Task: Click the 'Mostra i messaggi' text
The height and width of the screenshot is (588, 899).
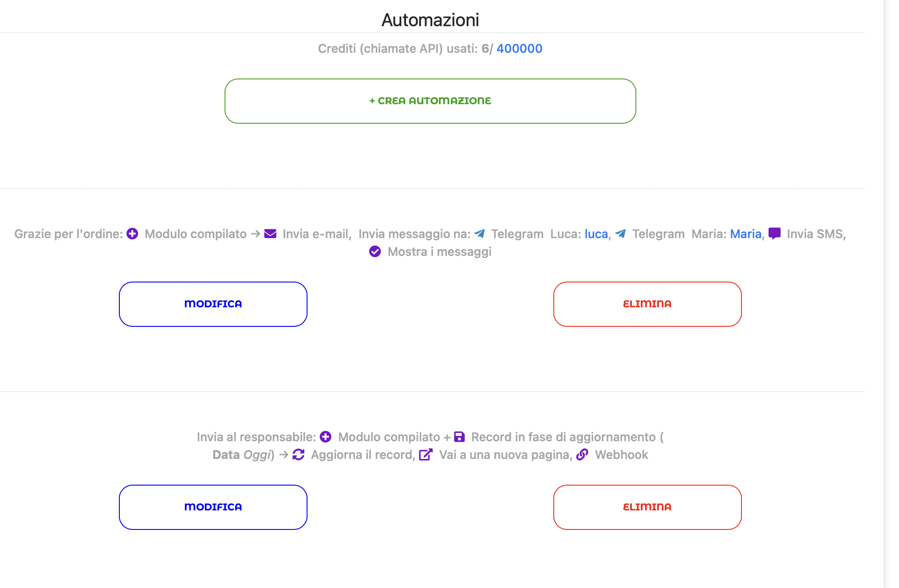Action: click(x=439, y=252)
